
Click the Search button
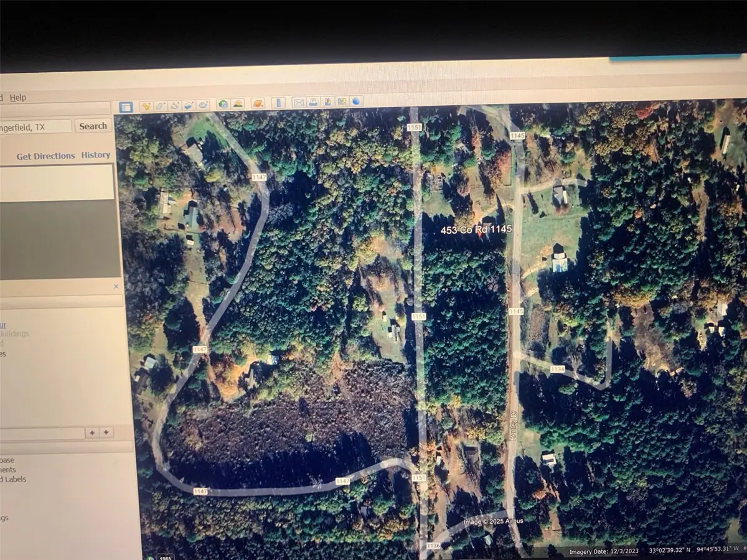93,126
